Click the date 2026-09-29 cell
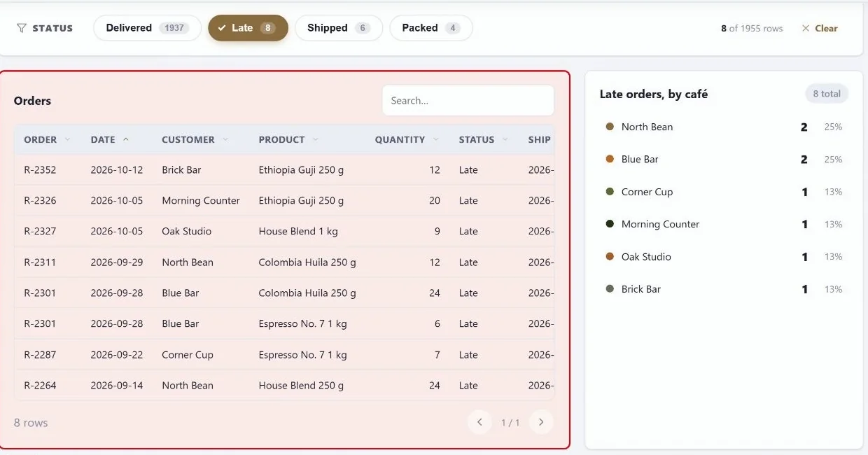This screenshot has width=868, height=455. (x=117, y=262)
